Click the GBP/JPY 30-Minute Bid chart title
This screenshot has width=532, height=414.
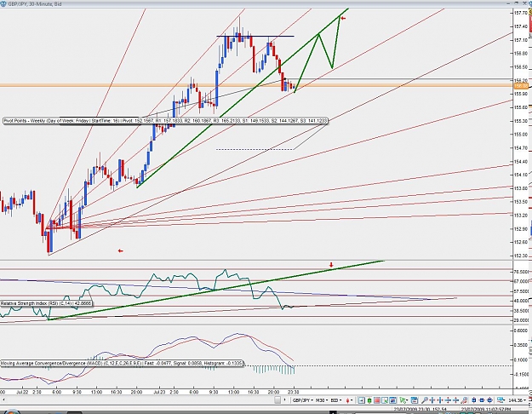(x=35, y=4)
